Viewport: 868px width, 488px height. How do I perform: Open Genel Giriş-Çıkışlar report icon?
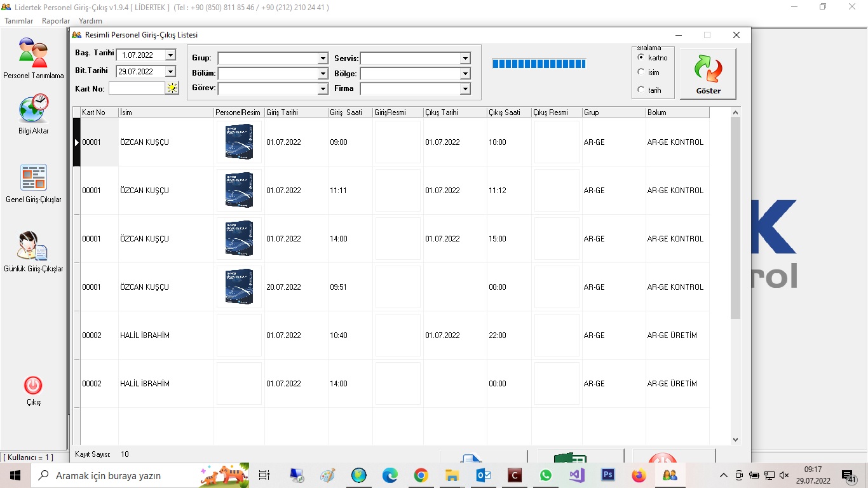pos(33,177)
